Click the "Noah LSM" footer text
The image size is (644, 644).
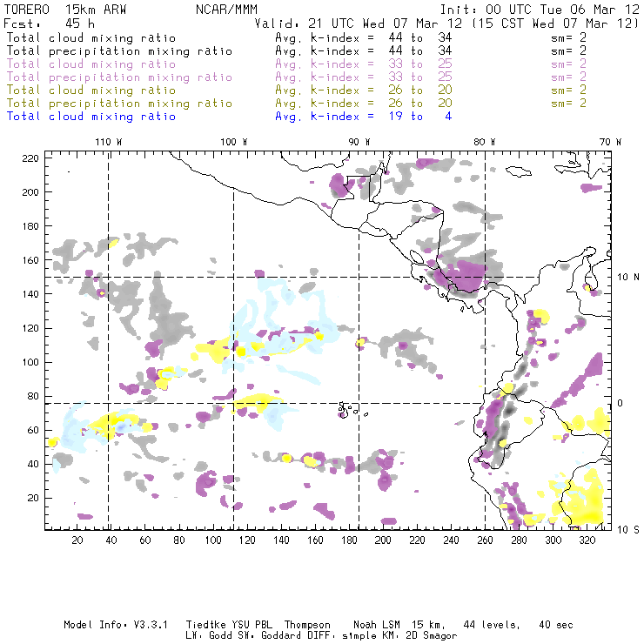click(x=377, y=625)
